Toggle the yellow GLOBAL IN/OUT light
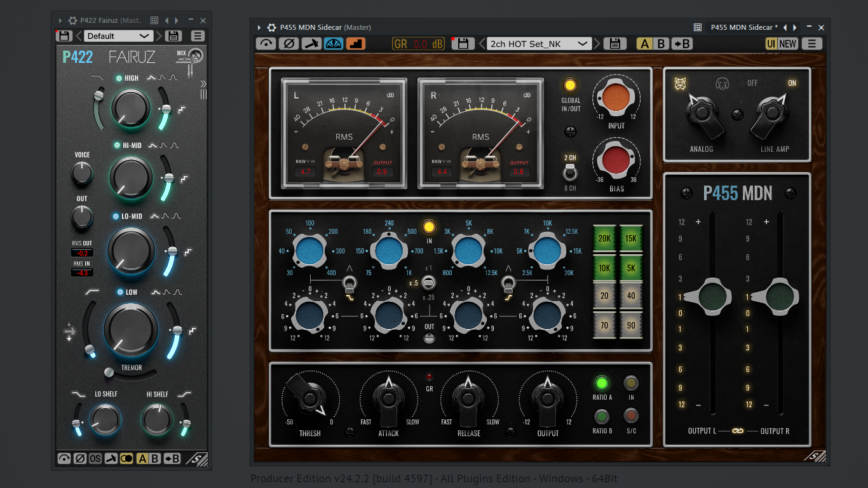 [570, 85]
